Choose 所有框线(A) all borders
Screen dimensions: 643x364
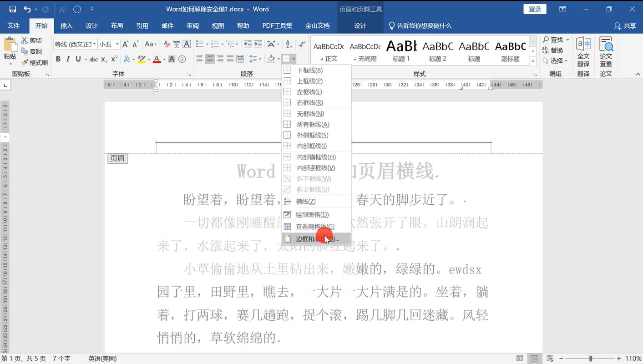tap(316, 124)
